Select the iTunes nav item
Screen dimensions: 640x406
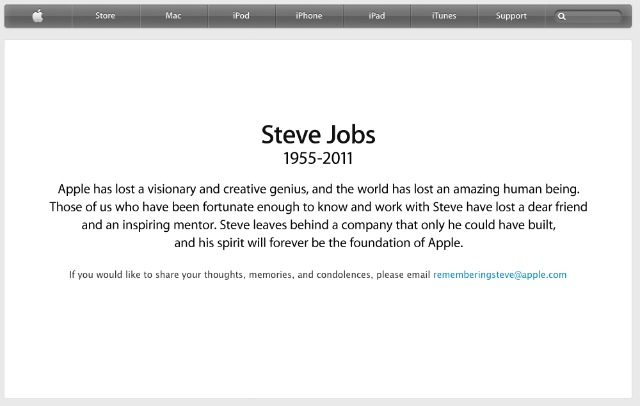tap(444, 16)
